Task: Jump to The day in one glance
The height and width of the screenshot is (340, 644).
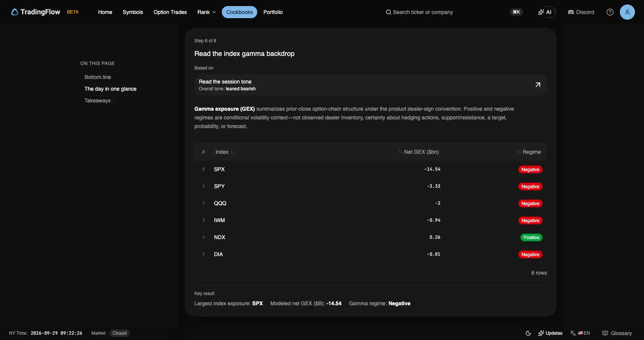Action: point(111,89)
